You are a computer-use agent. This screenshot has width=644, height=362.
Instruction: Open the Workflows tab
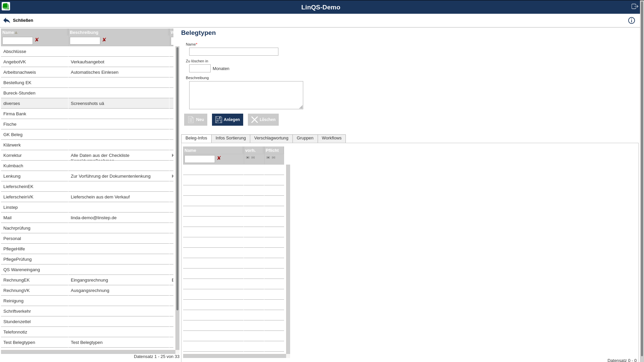click(x=331, y=138)
